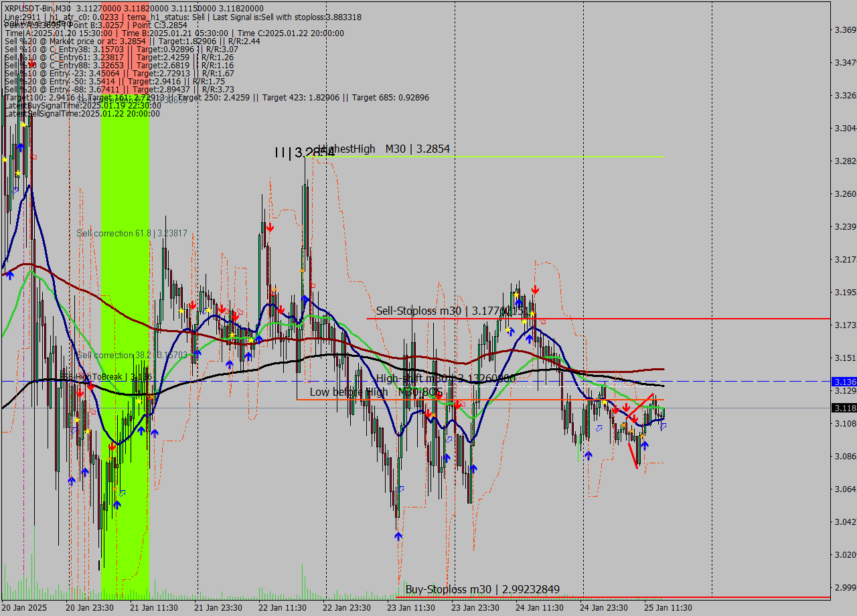The height and width of the screenshot is (616, 857).
Task: Click the '25 Jan 11:30' time axis label
Action: (x=668, y=607)
